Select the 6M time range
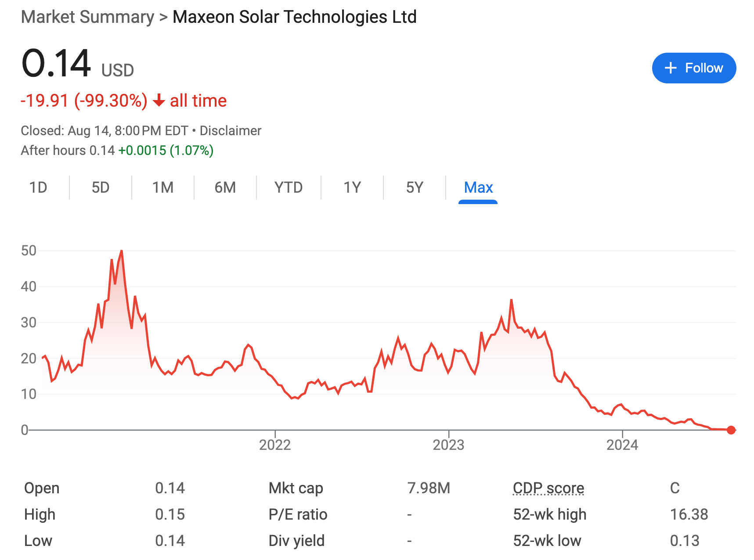 coord(225,187)
